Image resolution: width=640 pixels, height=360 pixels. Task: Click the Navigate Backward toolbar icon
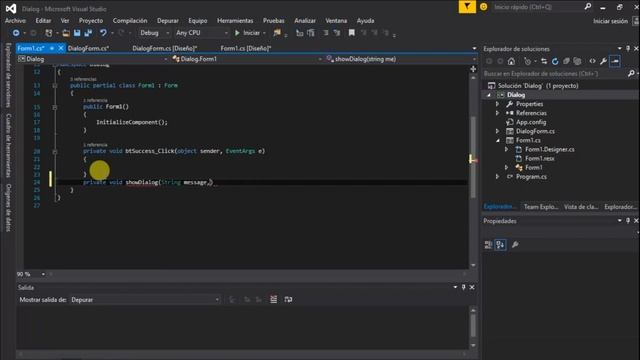16,33
